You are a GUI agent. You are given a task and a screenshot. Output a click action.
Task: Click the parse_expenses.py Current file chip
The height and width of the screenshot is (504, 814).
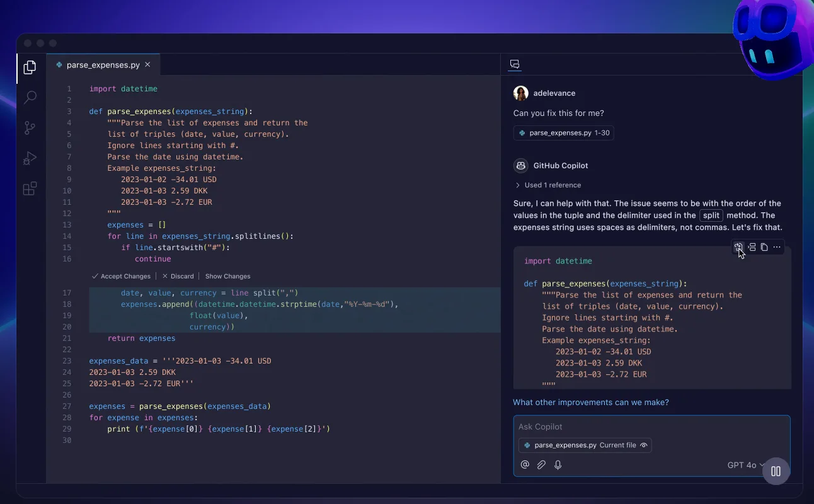pos(585,445)
